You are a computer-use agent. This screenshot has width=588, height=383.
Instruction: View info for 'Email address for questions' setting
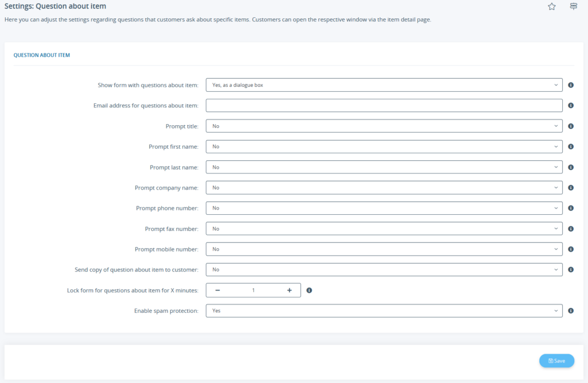click(571, 105)
